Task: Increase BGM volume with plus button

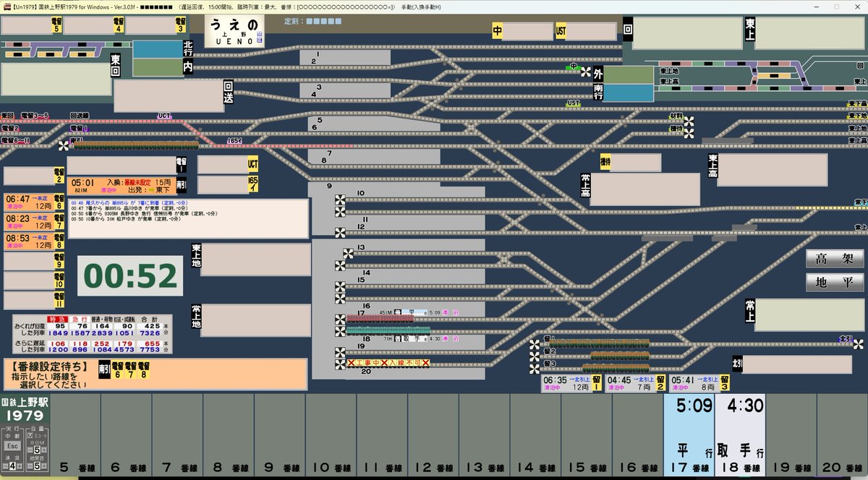Action: coord(44,450)
